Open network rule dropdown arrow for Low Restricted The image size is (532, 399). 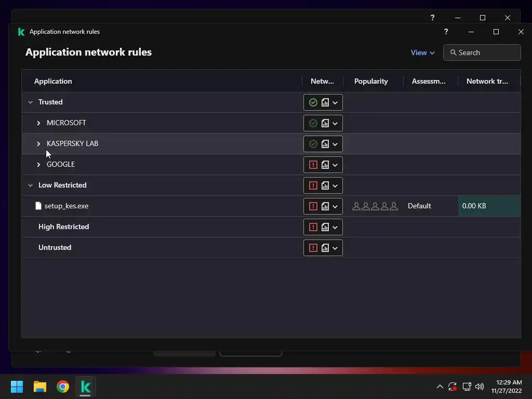[335, 185]
